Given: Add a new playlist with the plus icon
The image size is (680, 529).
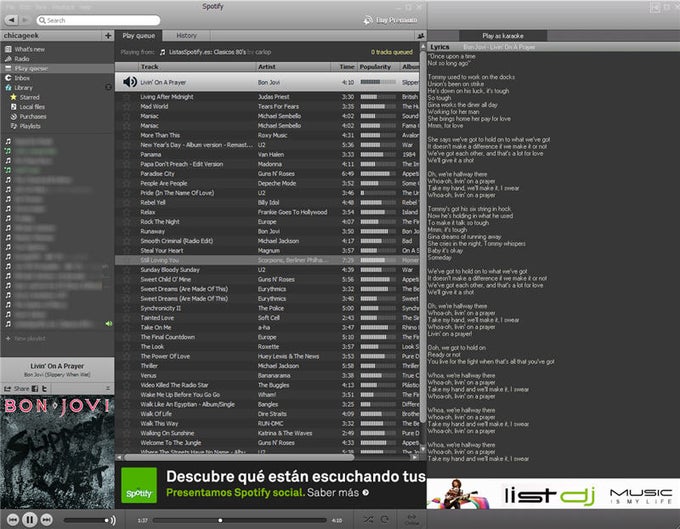Looking at the screenshot, I should (108, 36).
